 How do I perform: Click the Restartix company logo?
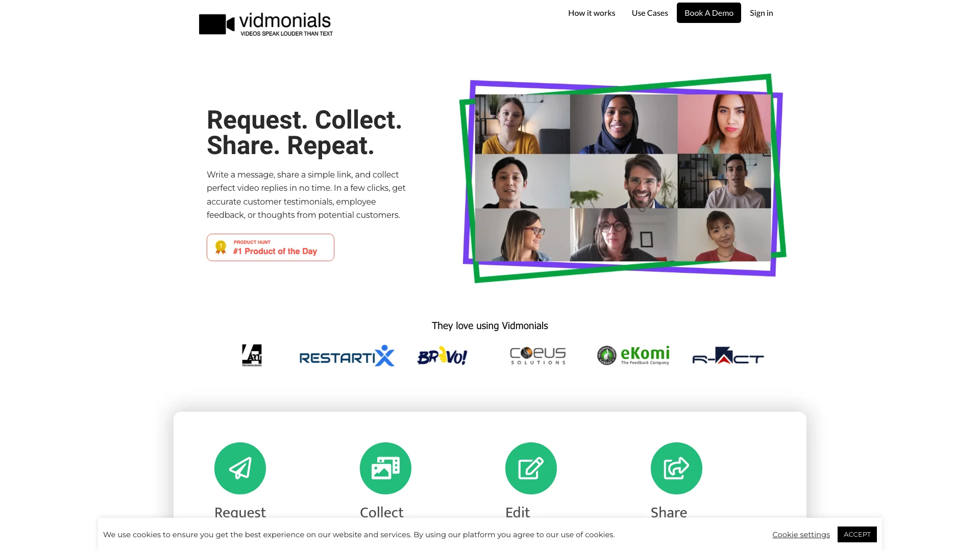[347, 355]
